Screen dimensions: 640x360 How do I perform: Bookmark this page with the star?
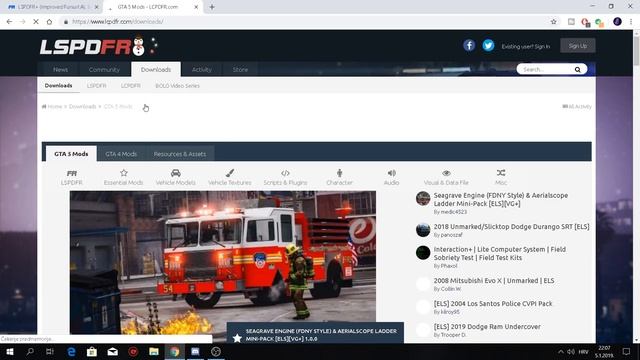pos(553,22)
